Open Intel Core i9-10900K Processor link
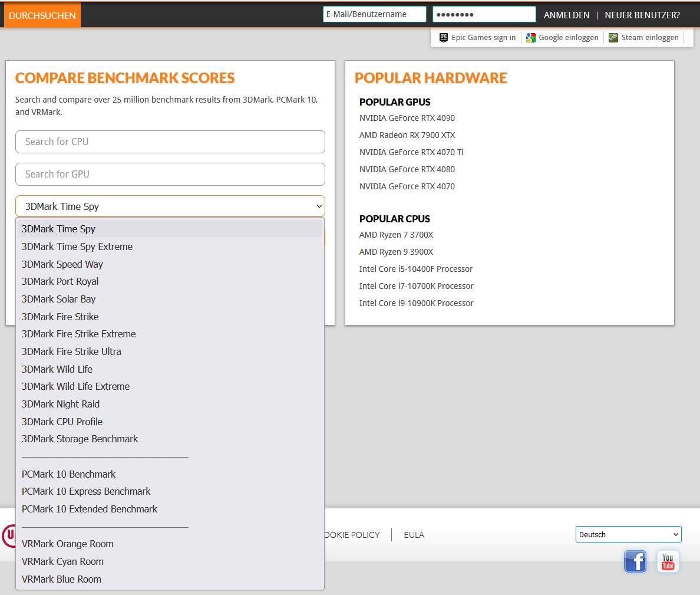This screenshot has width=700, height=595. (416, 303)
